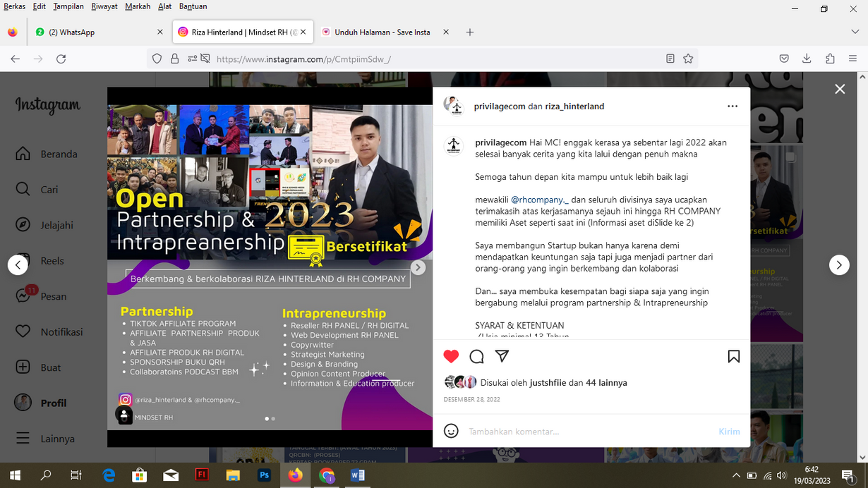Open post options three-dot menu
868x488 pixels.
point(732,106)
